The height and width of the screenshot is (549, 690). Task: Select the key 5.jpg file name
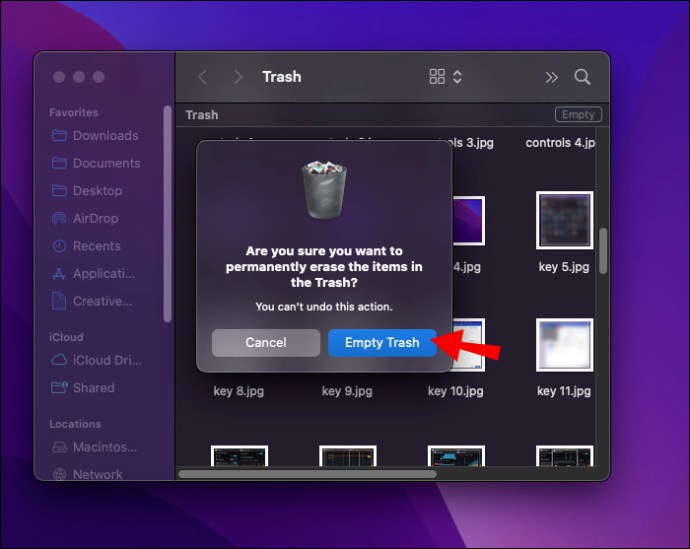tap(564, 267)
